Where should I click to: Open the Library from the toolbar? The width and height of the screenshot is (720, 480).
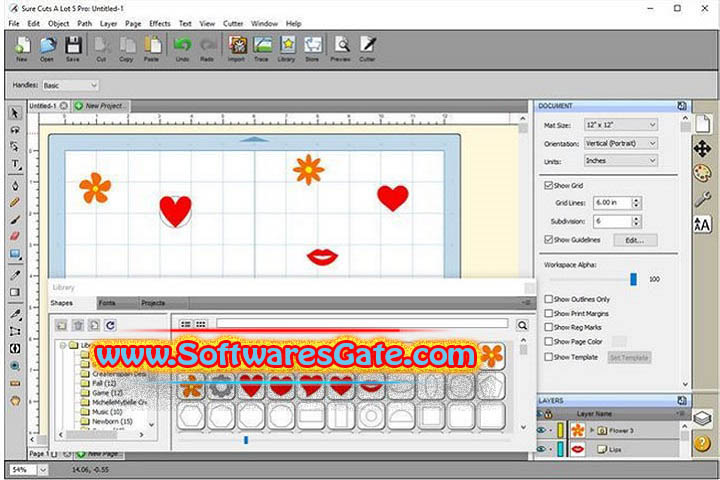point(287,48)
